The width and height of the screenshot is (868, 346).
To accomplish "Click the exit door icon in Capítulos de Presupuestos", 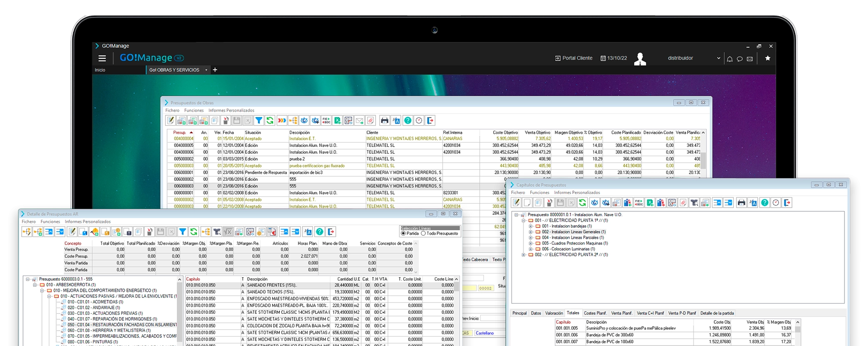I will coord(787,203).
